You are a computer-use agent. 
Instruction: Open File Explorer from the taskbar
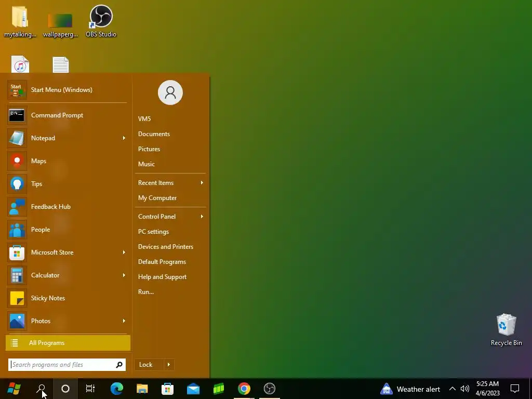(142, 389)
